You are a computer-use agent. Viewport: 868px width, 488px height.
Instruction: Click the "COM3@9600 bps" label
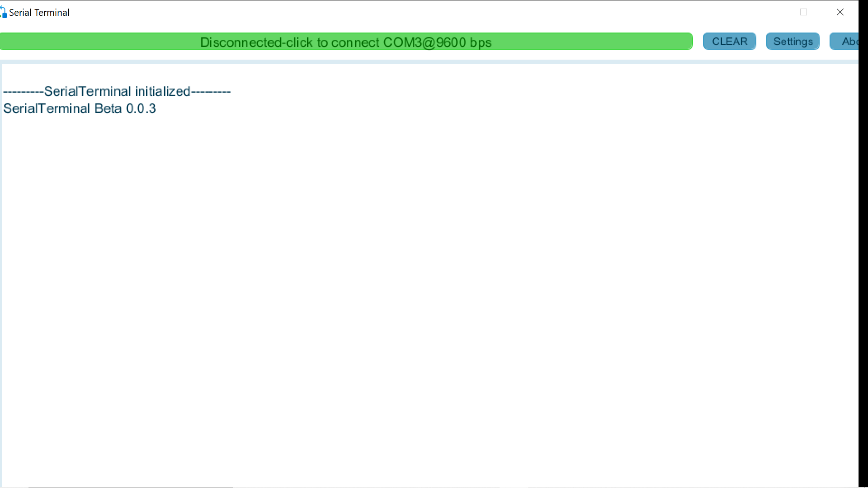[x=437, y=42]
